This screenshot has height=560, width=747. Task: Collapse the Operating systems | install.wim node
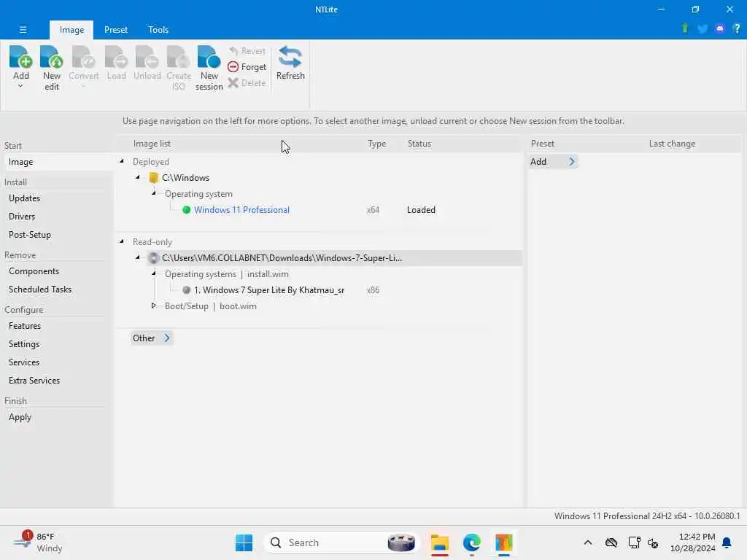pos(154,273)
